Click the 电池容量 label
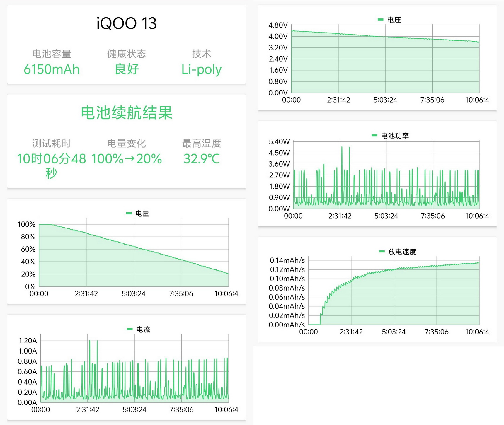The image size is (504, 425). (52, 54)
